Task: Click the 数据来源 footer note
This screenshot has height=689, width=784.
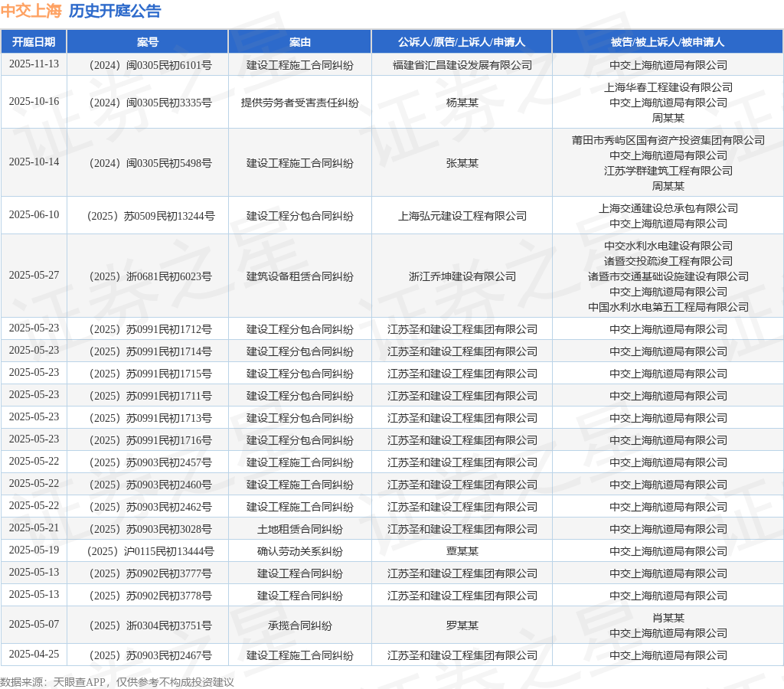Action: pos(117,682)
